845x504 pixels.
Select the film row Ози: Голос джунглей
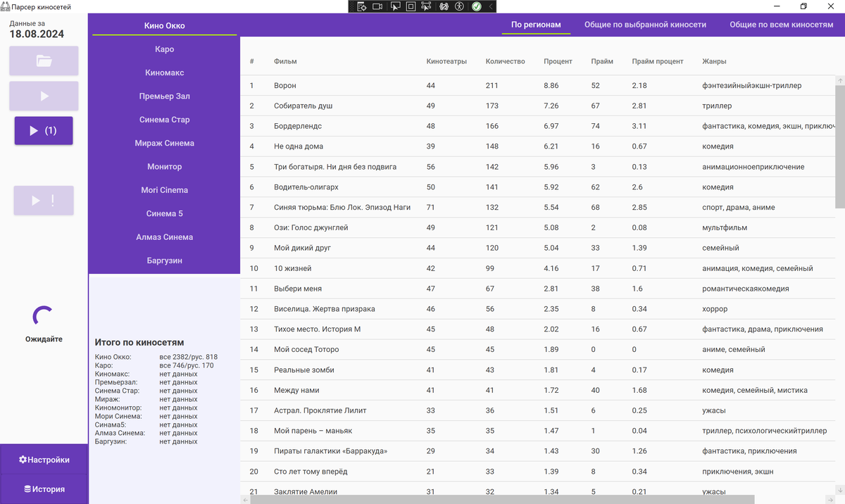537,228
